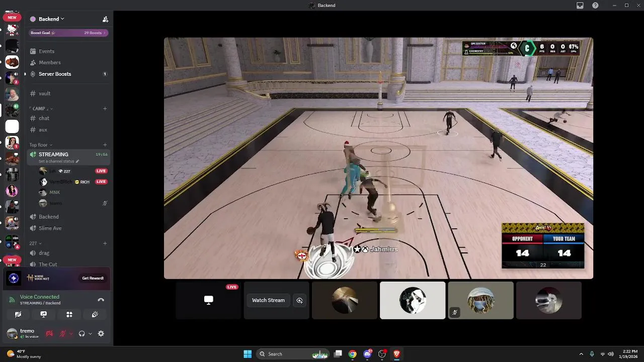This screenshot has width=644, height=362.
Task: Open the headphone output options arrow
Action: [90, 333]
